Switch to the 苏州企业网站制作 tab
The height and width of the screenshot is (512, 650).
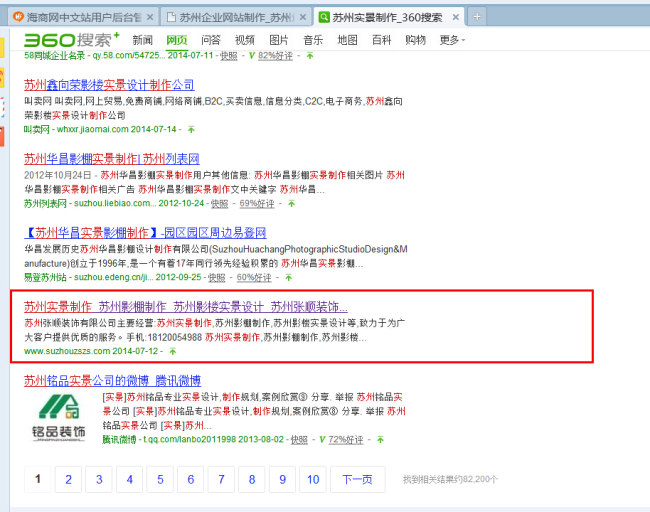(236, 17)
